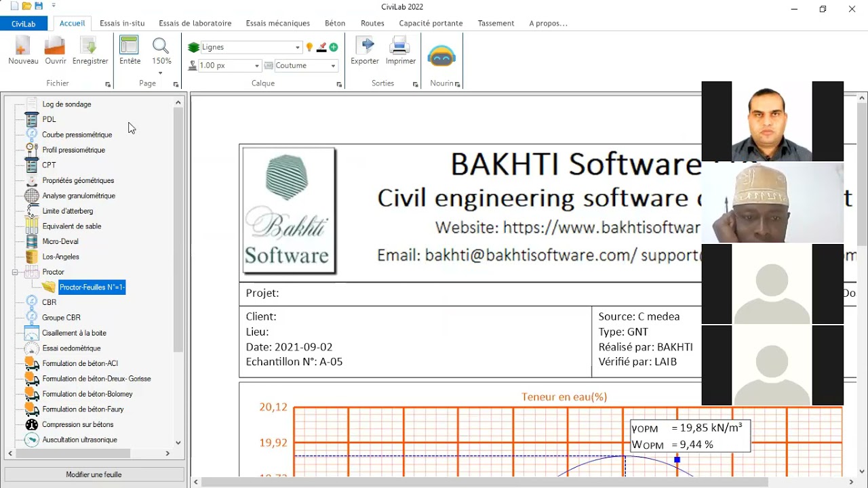Switch to the Essais mécaniques tab
Image resolution: width=868 pixels, height=488 pixels.
[x=278, y=23]
